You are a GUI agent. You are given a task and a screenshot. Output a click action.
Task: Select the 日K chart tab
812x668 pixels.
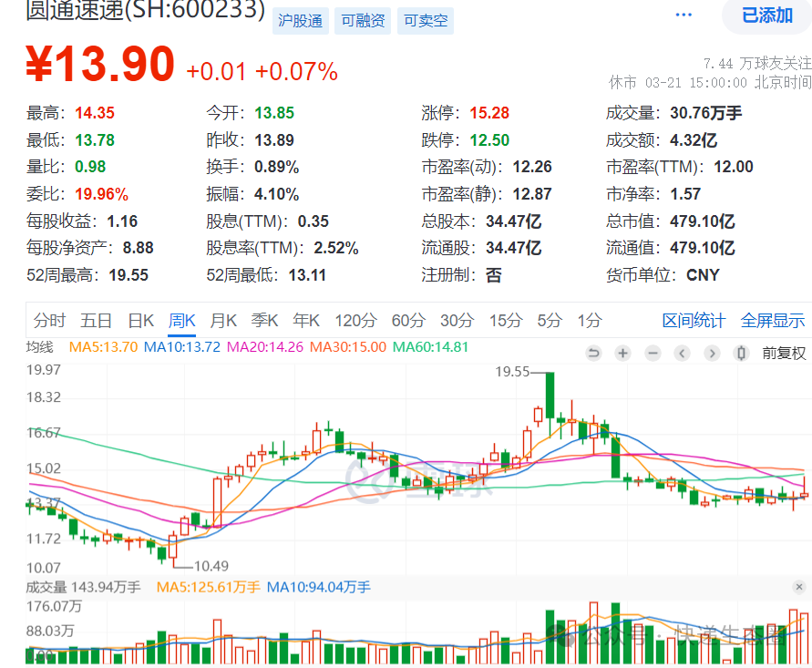click(141, 321)
